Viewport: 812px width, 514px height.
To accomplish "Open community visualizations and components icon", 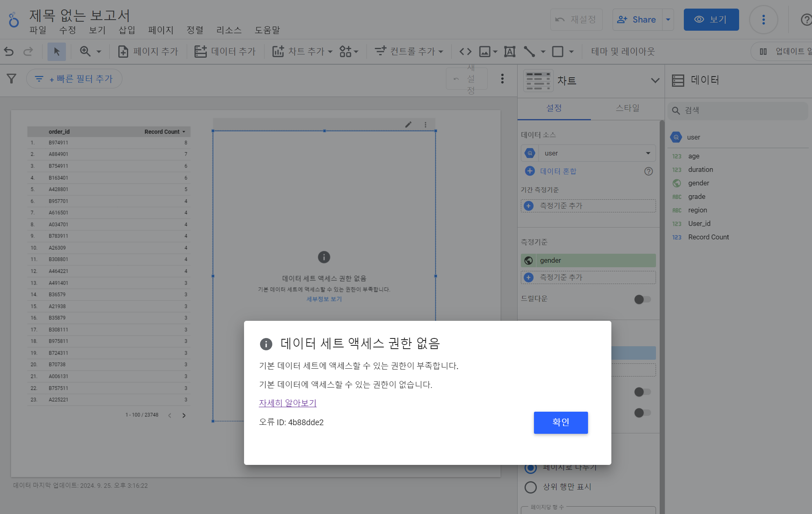I will pos(348,52).
